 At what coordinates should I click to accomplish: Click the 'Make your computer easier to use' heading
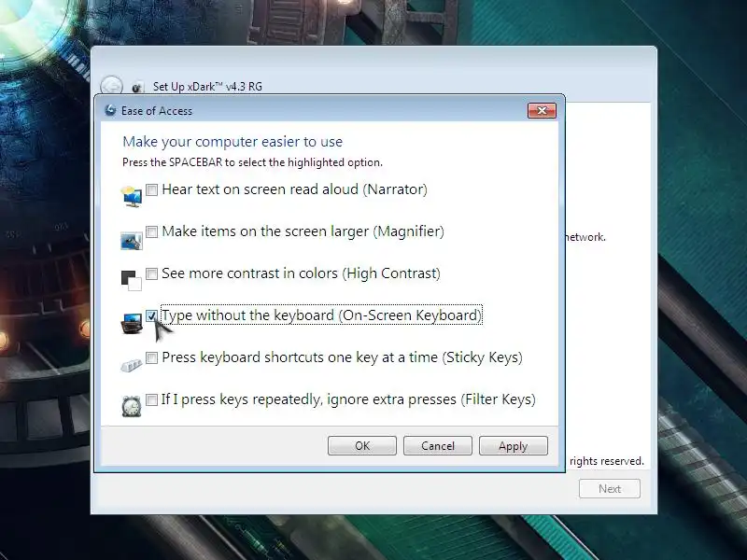[x=233, y=142]
